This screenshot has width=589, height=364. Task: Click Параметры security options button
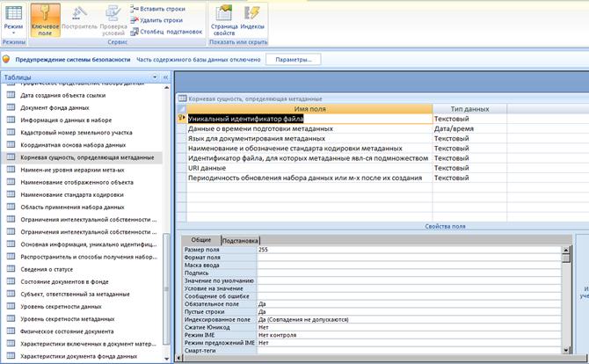[x=293, y=60]
